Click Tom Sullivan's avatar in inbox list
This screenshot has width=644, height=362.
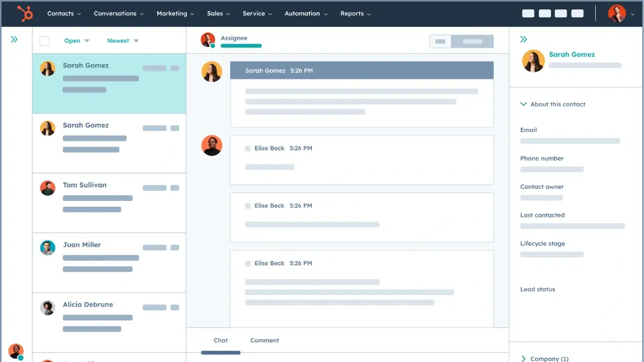(x=48, y=188)
